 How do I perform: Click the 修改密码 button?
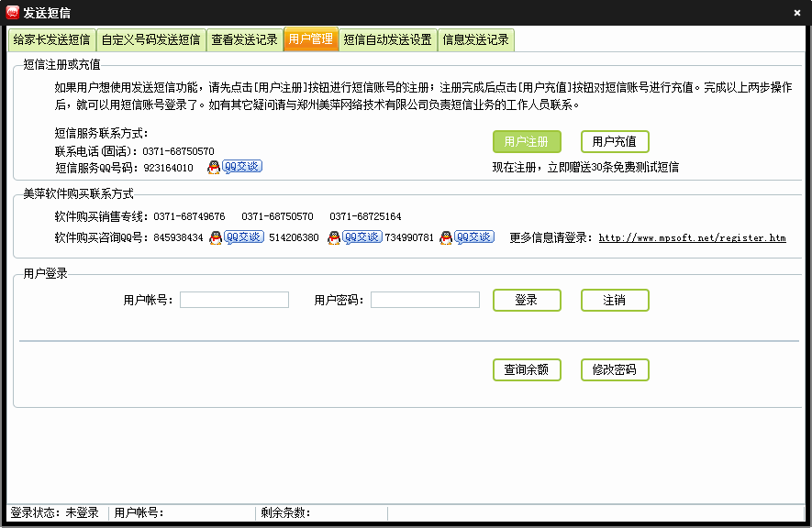[x=615, y=370]
